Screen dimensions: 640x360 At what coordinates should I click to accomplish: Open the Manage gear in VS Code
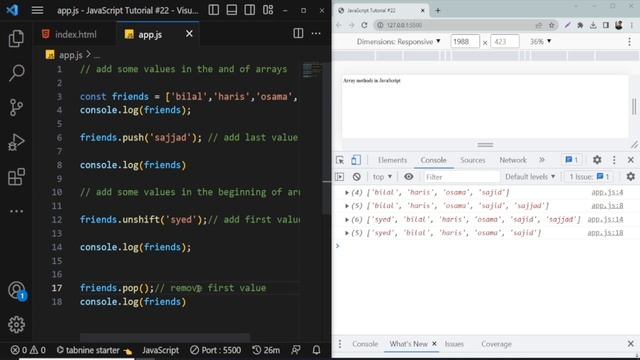coord(16,325)
